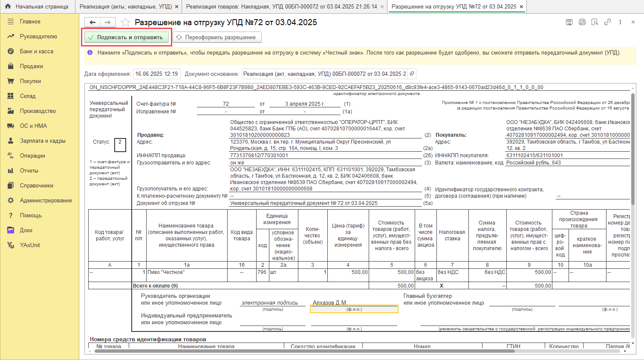The image size is (644, 360).
Task: Close the Разрешение на отгрузку form with X
Action: 633,22
